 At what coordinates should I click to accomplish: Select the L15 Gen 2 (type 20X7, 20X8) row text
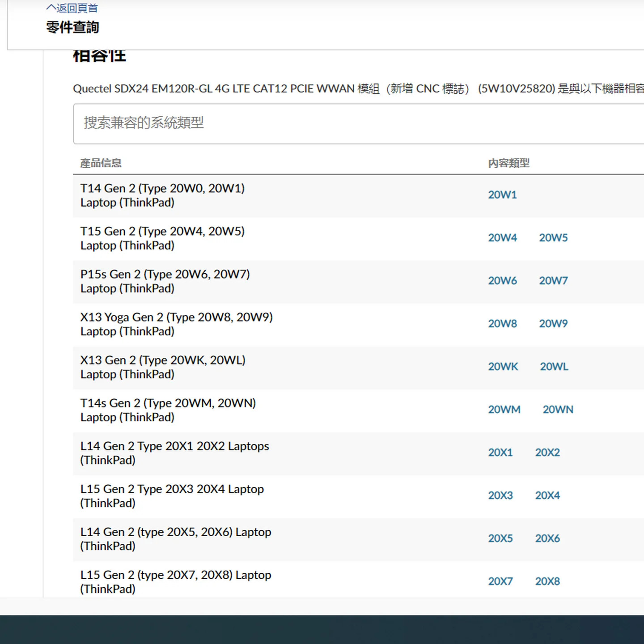[176, 582]
